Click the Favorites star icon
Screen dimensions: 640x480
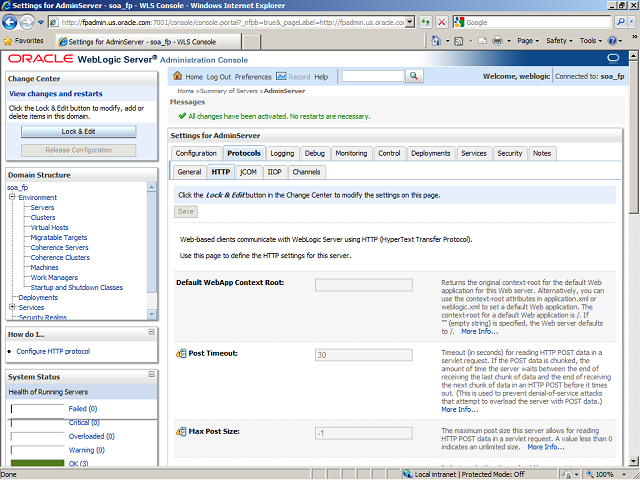9,41
